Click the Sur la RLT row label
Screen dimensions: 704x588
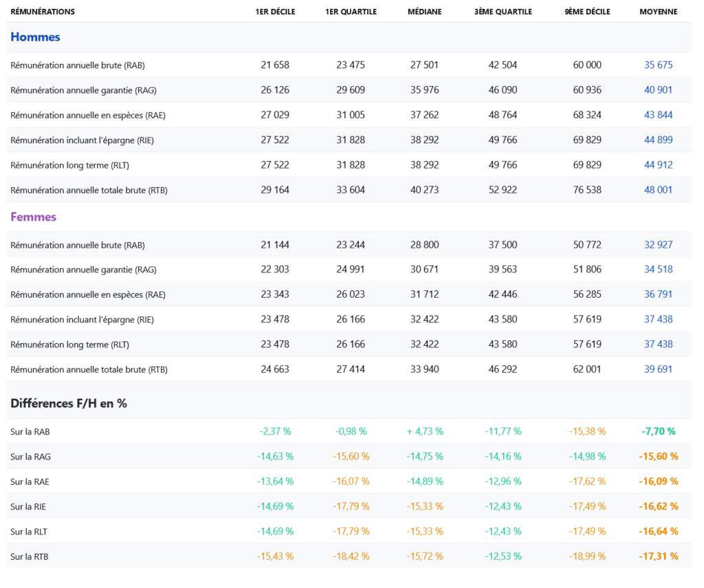point(29,532)
